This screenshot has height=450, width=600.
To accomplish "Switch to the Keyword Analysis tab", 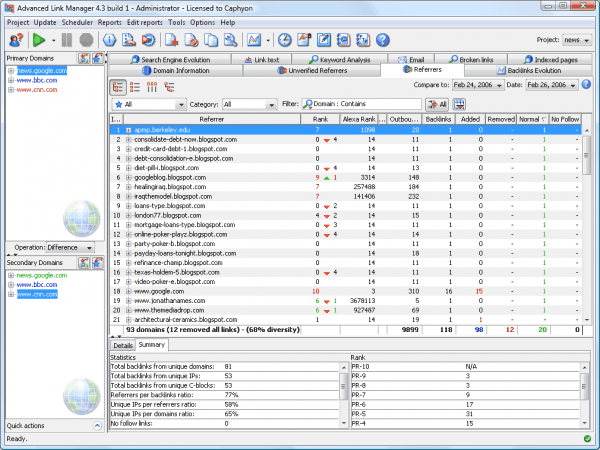I will [341, 60].
